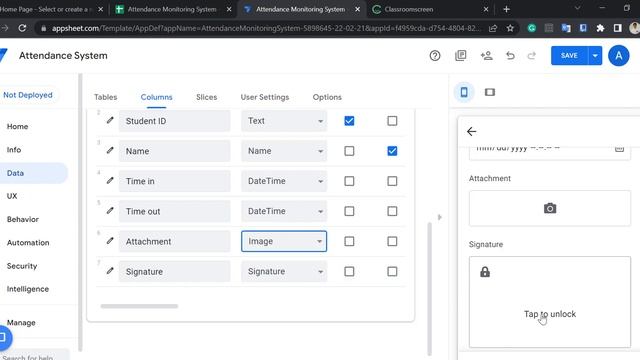Open the Student ID type dropdown Text
Image resolution: width=640 pixels, height=360 pixels.
[x=284, y=121]
